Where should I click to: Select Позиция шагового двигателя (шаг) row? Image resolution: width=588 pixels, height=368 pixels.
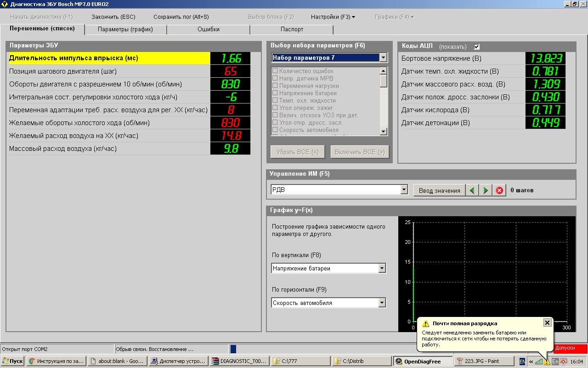[130, 71]
